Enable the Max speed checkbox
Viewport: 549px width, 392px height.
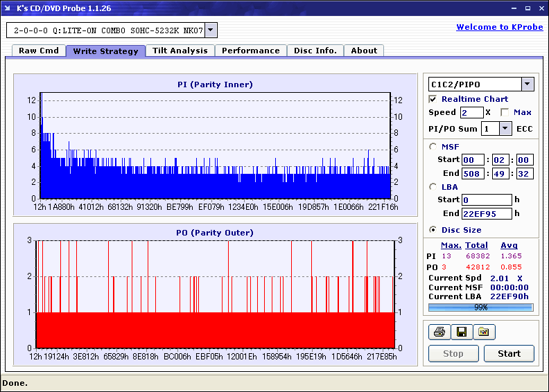click(x=505, y=112)
